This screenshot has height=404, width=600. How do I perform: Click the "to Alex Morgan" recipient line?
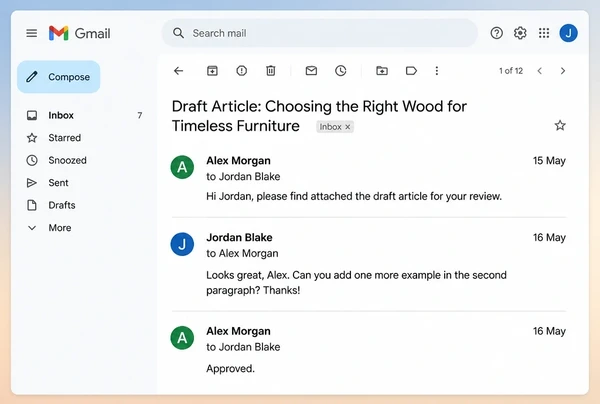click(242, 253)
